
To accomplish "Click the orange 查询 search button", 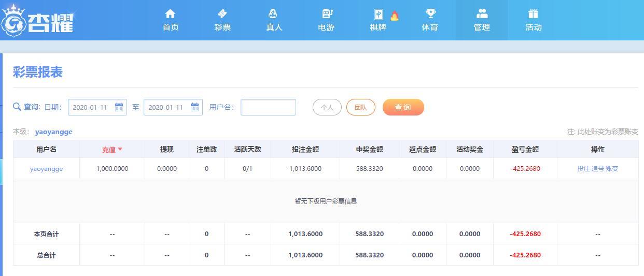I will tap(403, 107).
